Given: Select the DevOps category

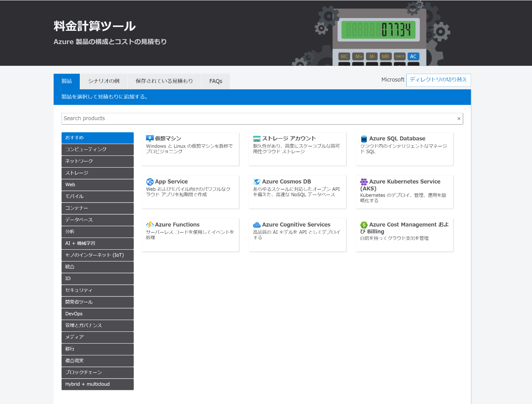Looking at the screenshot, I should 98,314.
